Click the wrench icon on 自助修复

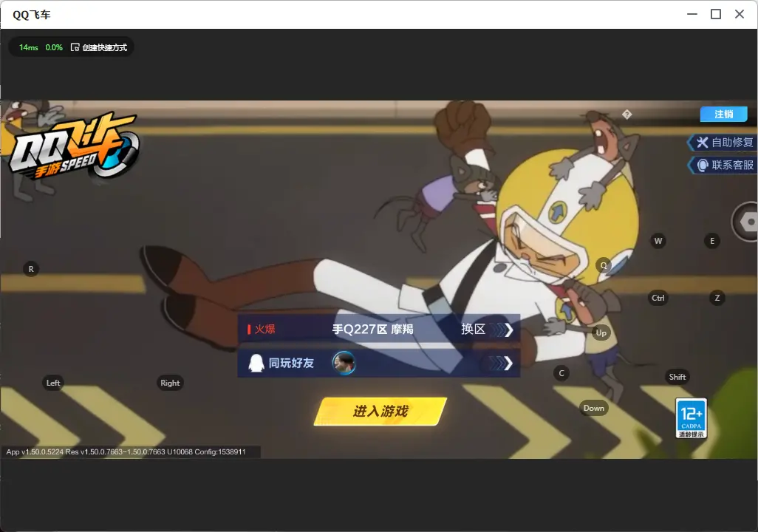click(x=703, y=142)
